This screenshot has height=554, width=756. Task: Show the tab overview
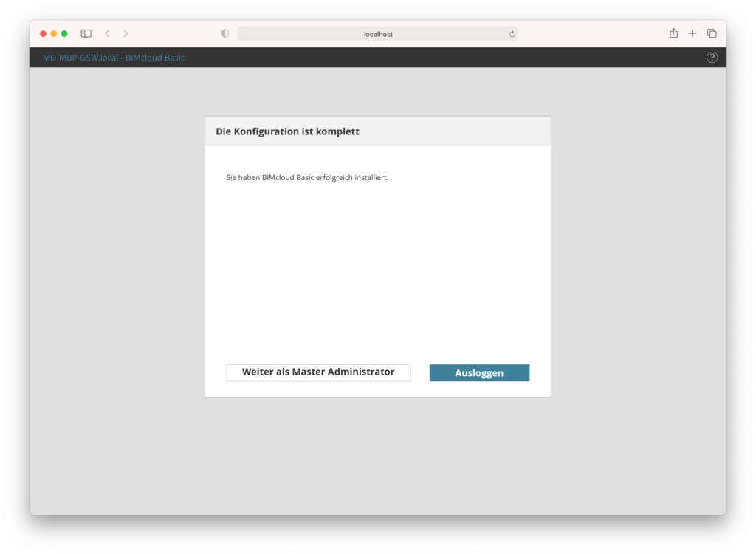click(711, 33)
